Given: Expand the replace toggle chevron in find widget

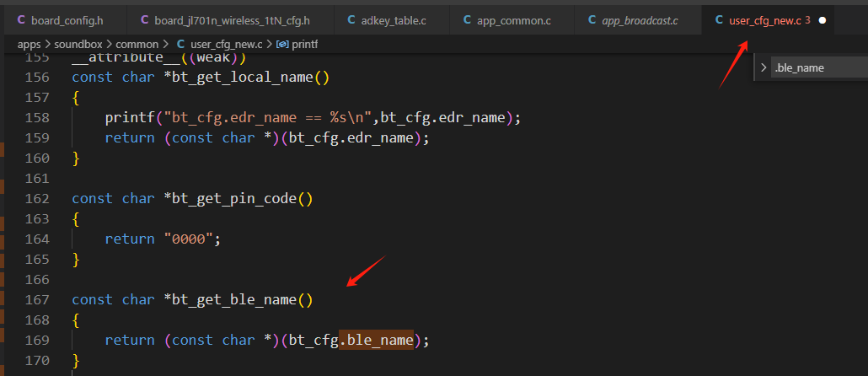Looking at the screenshot, I should click(x=764, y=68).
